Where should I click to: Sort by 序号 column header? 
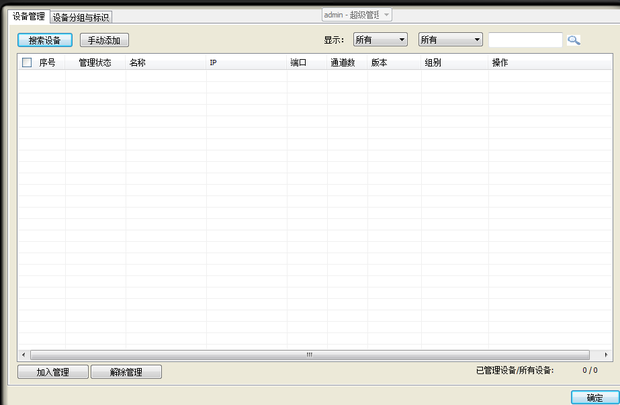47,62
